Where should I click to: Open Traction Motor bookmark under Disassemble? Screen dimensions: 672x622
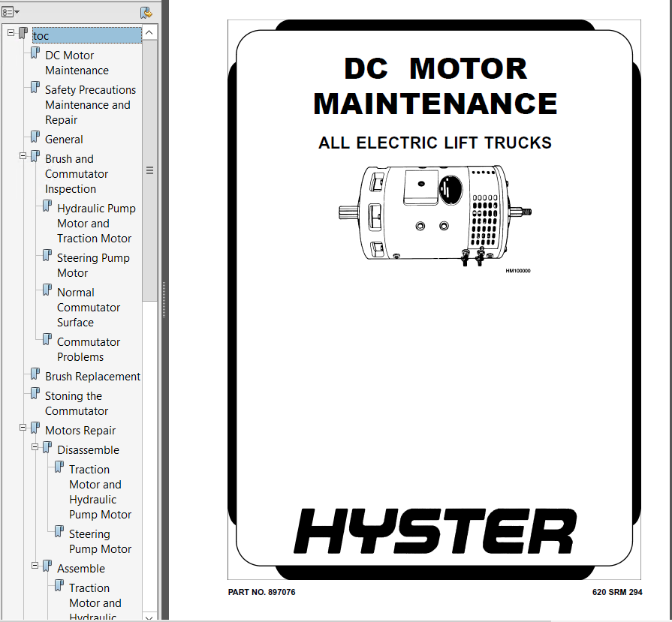[100, 491]
